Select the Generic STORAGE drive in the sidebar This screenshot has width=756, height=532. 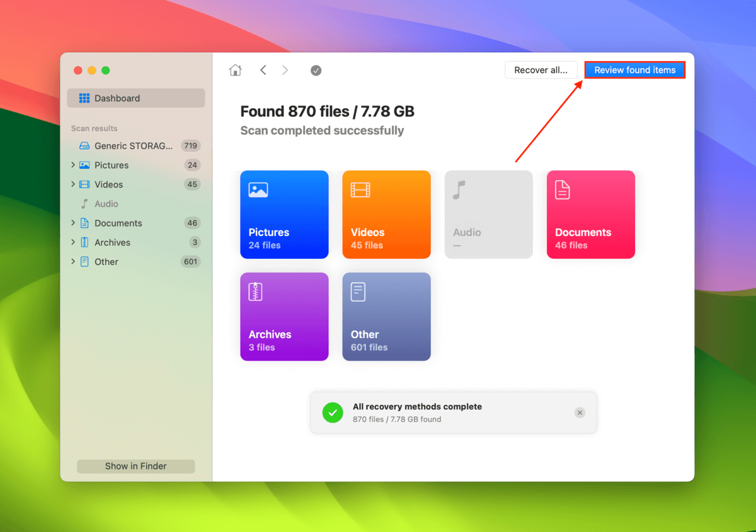click(x=126, y=145)
